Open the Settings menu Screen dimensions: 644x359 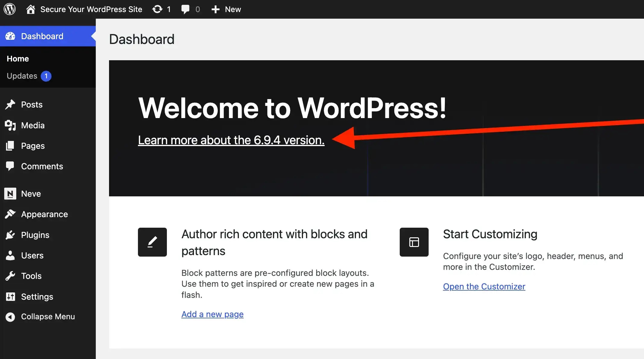(37, 297)
